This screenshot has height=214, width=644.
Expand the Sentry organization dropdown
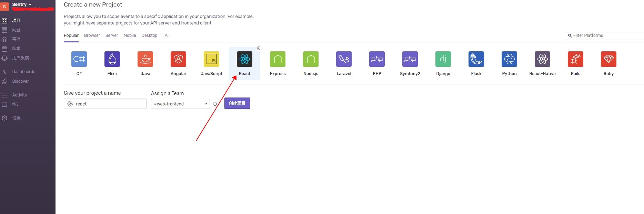[x=22, y=4]
